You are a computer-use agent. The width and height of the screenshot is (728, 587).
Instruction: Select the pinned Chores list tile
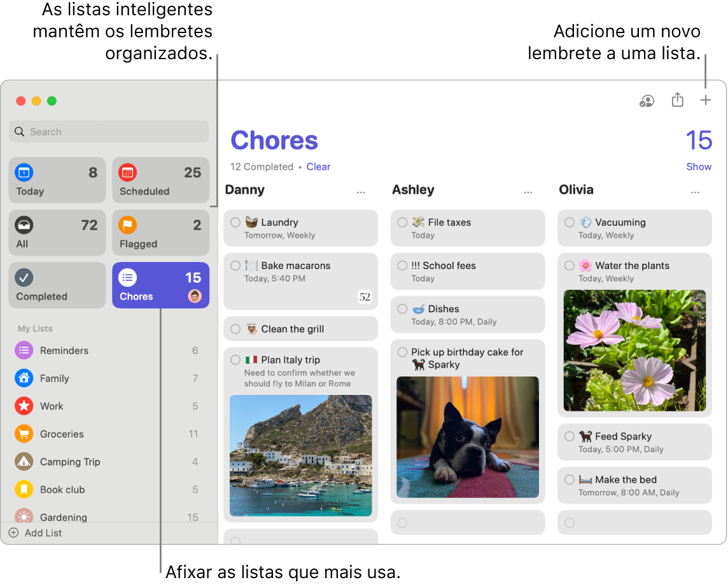tap(160, 285)
